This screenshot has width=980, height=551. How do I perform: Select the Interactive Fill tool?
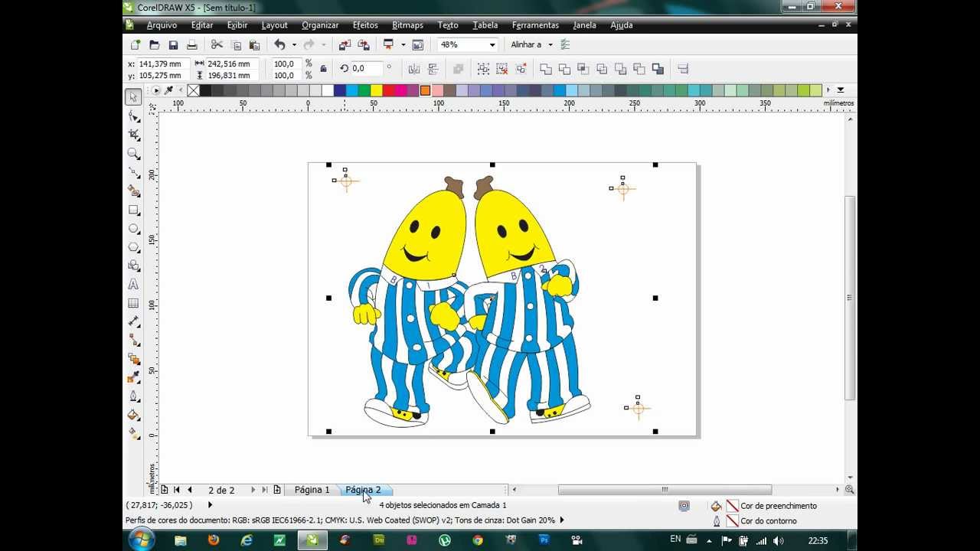[x=133, y=433]
